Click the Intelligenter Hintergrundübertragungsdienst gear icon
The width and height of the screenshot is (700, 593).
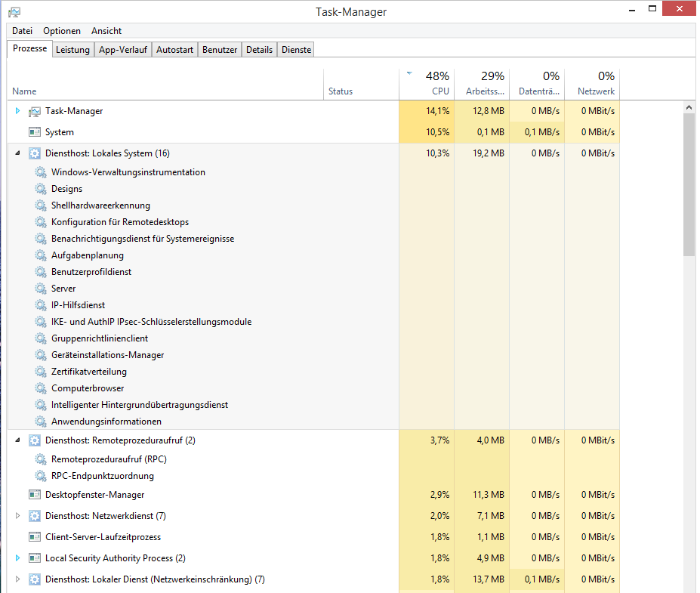click(x=41, y=405)
